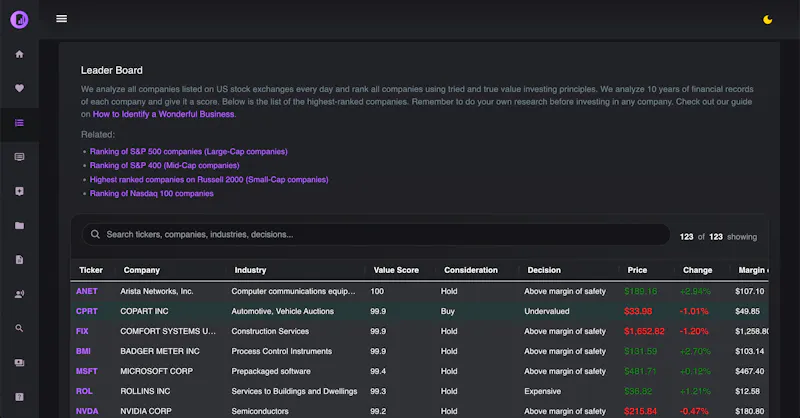Image resolution: width=800 pixels, height=418 pixels.
Task: Select Arista Networks, Inc. company cell
Action: coord(157,291)
